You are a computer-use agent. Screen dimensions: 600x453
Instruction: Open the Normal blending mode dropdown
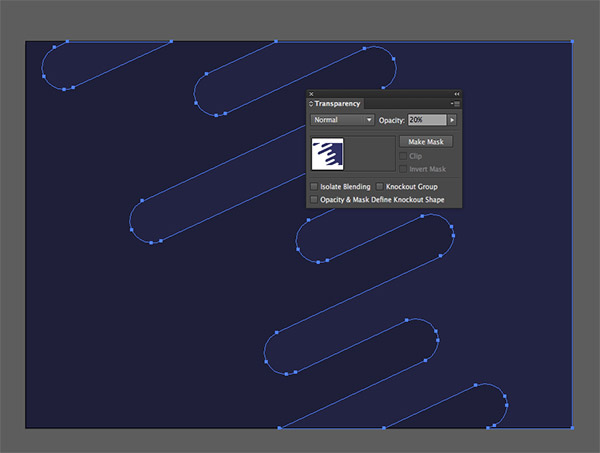[x=342, y=120]
